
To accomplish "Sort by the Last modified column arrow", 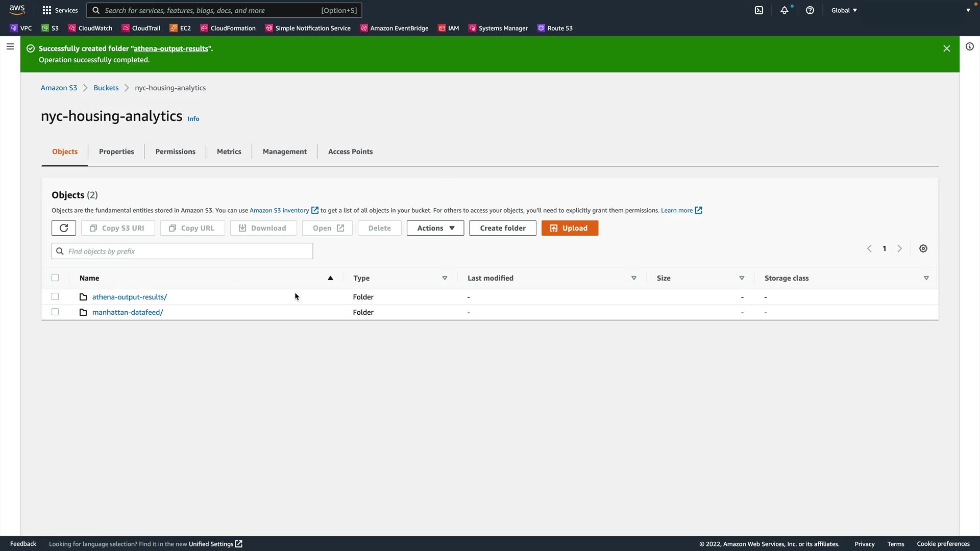I will click(633, 278).
